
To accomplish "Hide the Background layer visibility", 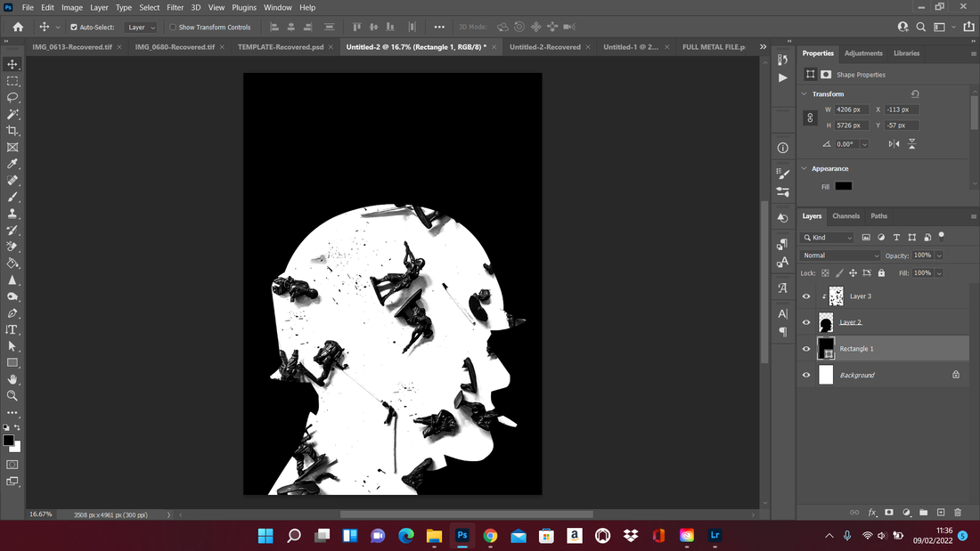I will [x=806, y=375].
